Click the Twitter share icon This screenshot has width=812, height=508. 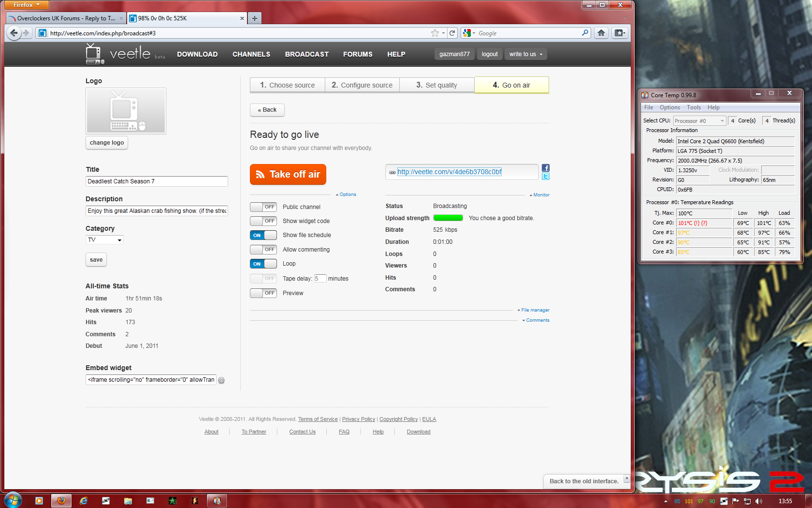pos(546,177)
